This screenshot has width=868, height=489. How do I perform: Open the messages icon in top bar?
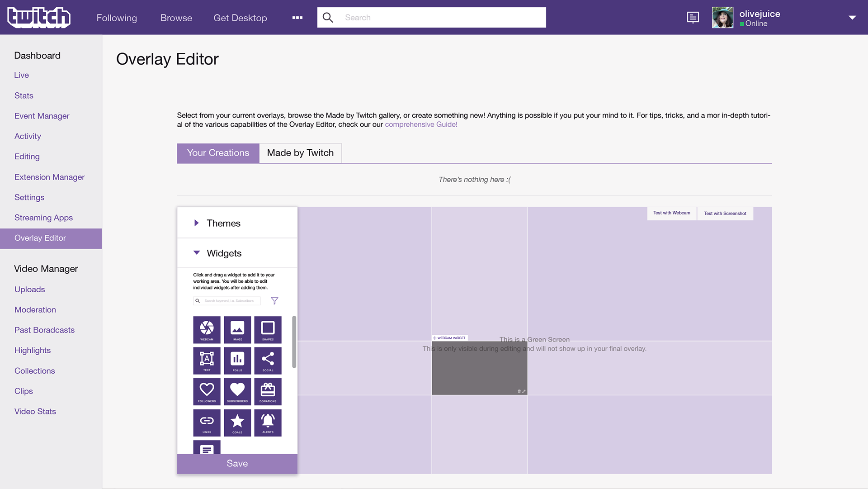pyautogui.click(x=693, y=18)
